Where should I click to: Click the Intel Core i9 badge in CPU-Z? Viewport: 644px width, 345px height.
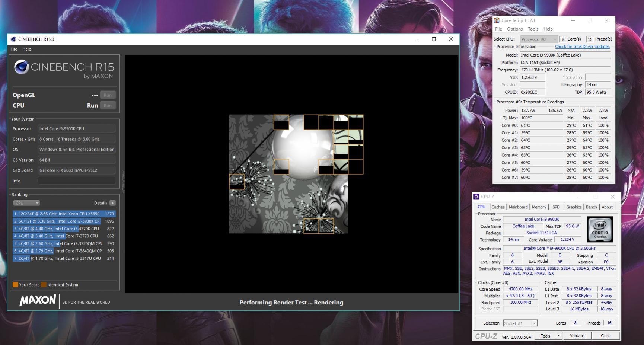600,229
